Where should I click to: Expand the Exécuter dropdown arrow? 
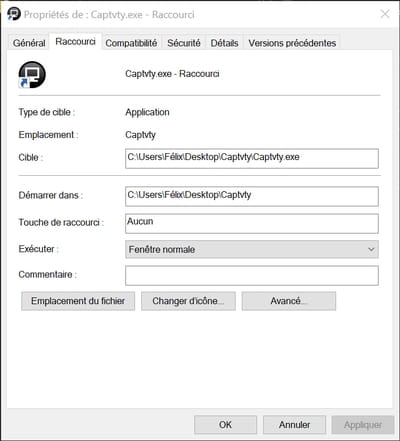pos(371,249)
